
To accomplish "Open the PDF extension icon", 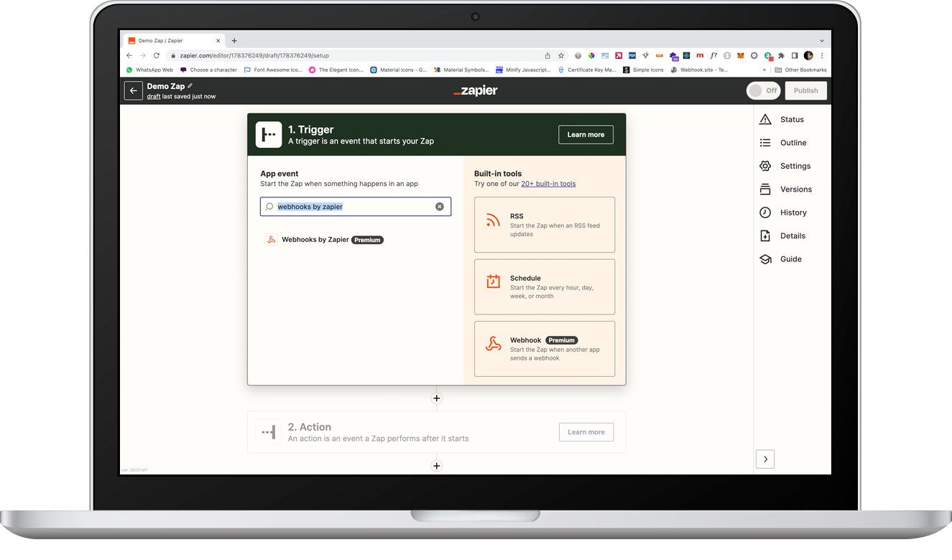I will click(x=632, y=55).
